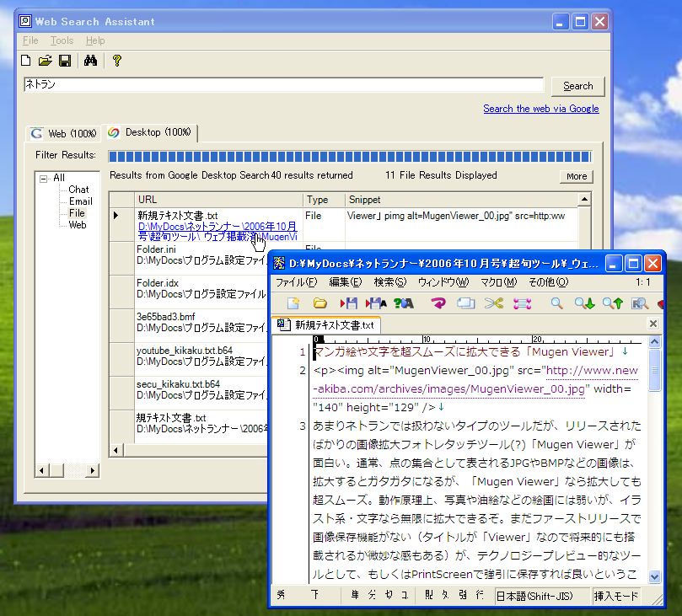Click the 日本語(Shift-JIS) encoding status field
Viewport: 682px width, 616px height.
click(x=541, y=596)
